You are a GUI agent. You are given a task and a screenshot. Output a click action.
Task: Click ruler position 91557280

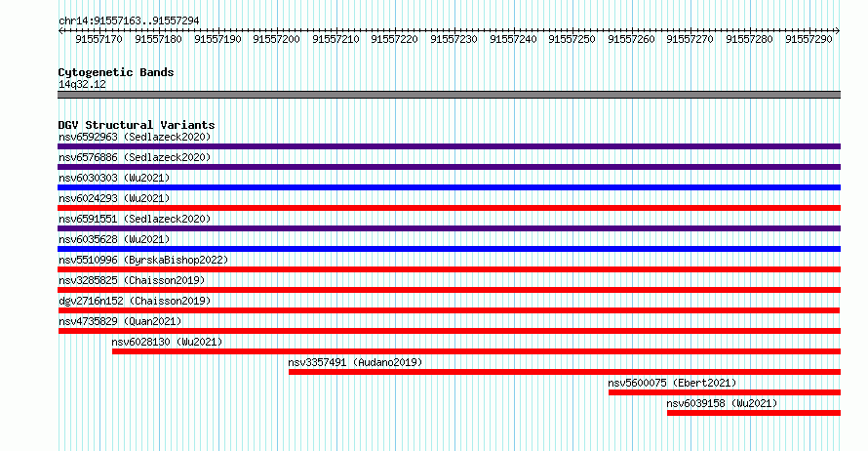click(x=750, y=39)
